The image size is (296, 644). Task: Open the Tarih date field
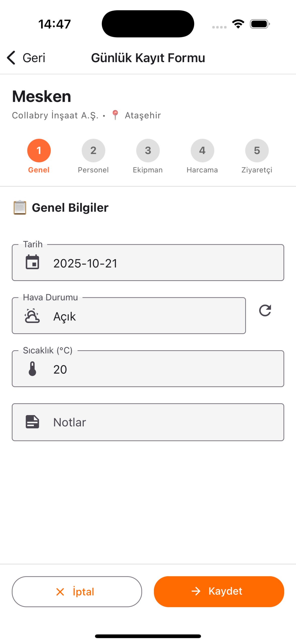(x=161, y=263)
